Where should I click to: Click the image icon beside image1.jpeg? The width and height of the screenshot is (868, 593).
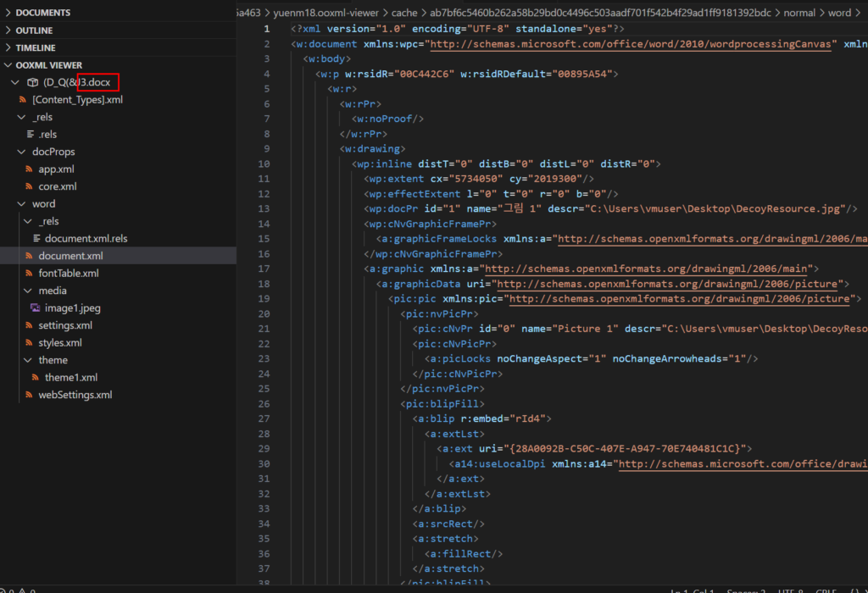click(x=36, y=308)
